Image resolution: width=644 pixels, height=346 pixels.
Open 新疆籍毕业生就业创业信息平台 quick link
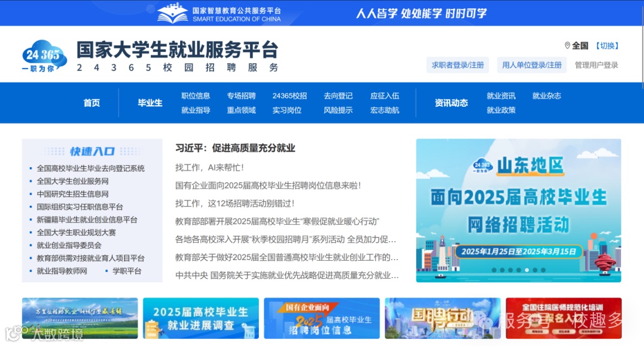(x=87, y=220)
